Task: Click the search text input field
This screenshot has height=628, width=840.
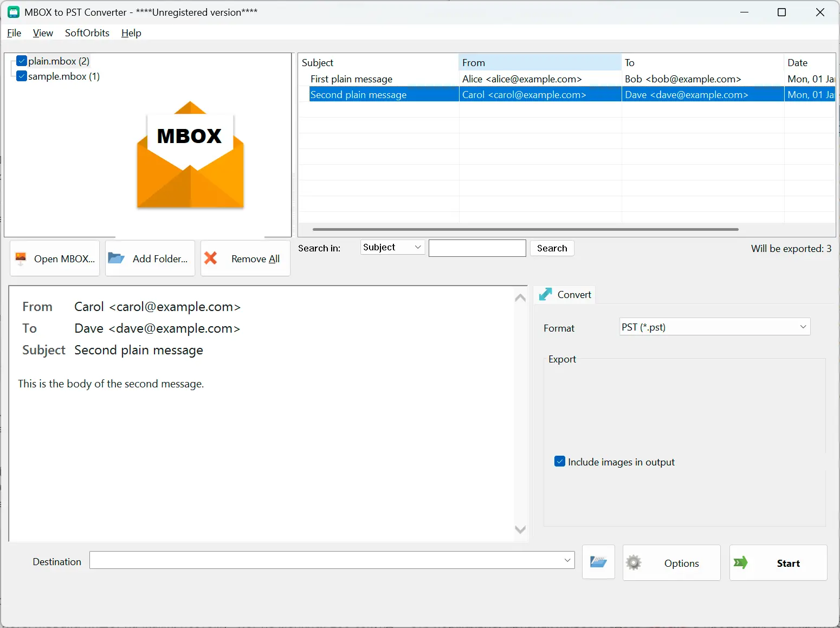Action: 477,248
